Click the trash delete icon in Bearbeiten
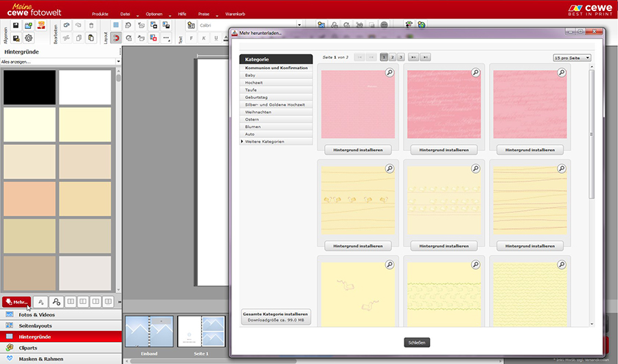The height and width of the screenshot is (364, 618). (x=92, y=25)
